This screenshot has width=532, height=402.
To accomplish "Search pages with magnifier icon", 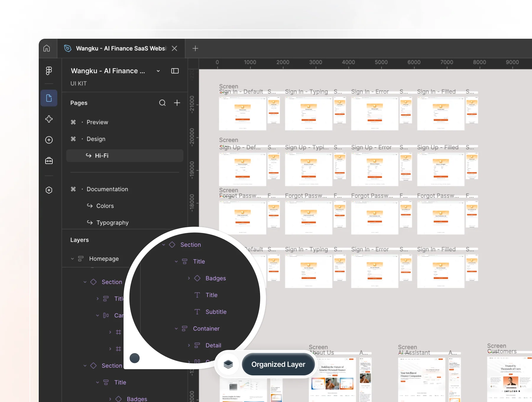I will 162,103.
